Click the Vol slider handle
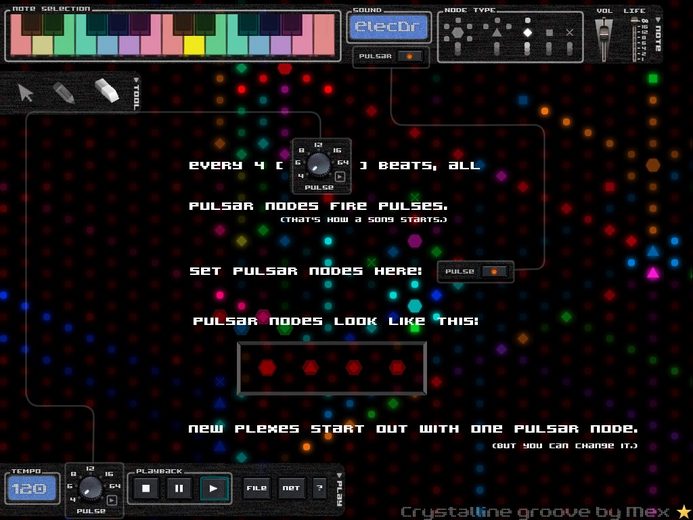This screenshot has height=520, width=693. coord(604,32)
